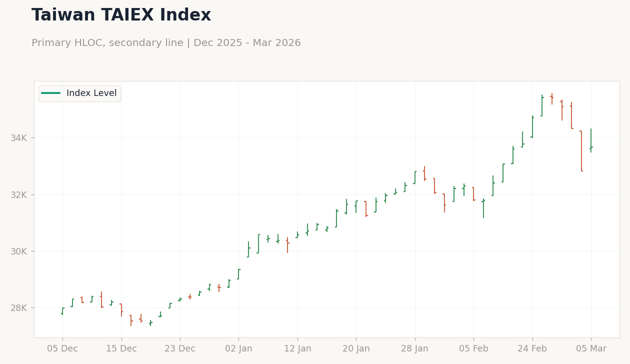Click the chart subtitle text
Image resolution: width=630 pixels, height=364 pixels.
(x=166, y=43)
